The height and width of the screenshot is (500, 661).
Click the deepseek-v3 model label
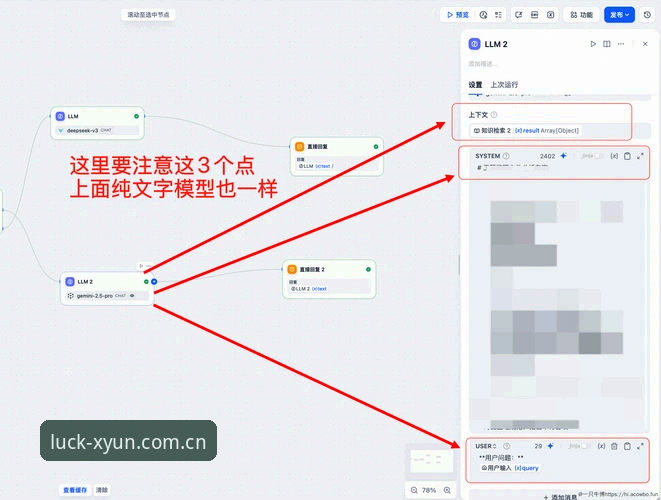coord(82,131)
